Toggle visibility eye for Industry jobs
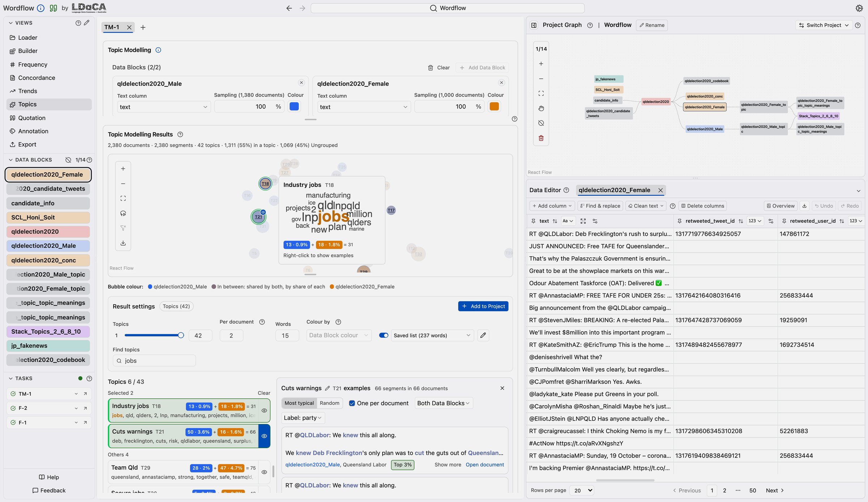 tap(264, 411)
